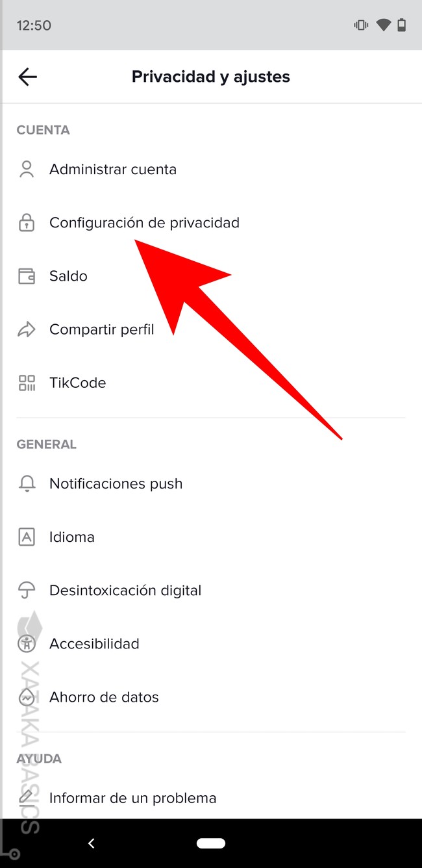Tap the back arrow in header

[27, 77]
